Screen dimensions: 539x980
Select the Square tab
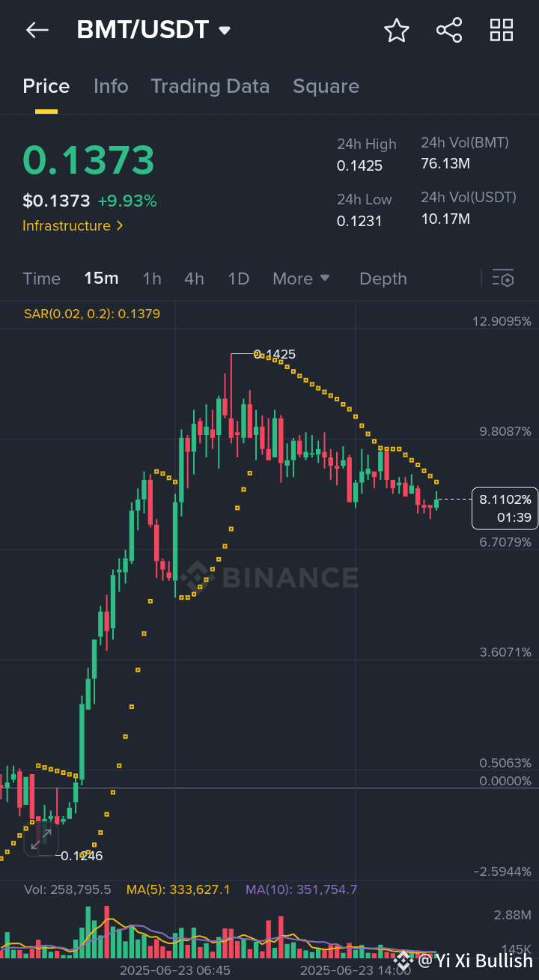(x=326, y=86)
